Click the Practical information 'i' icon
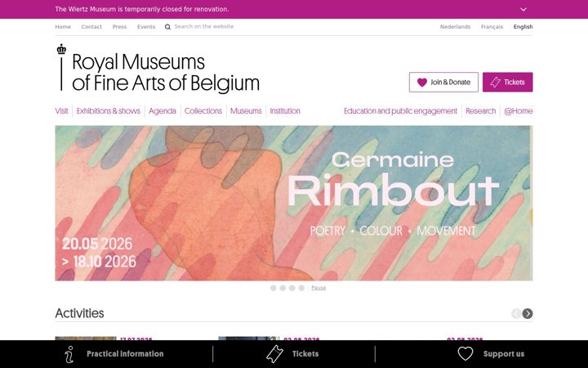The height and width of the screenshot is (368, 588). [x=69, y=354]
